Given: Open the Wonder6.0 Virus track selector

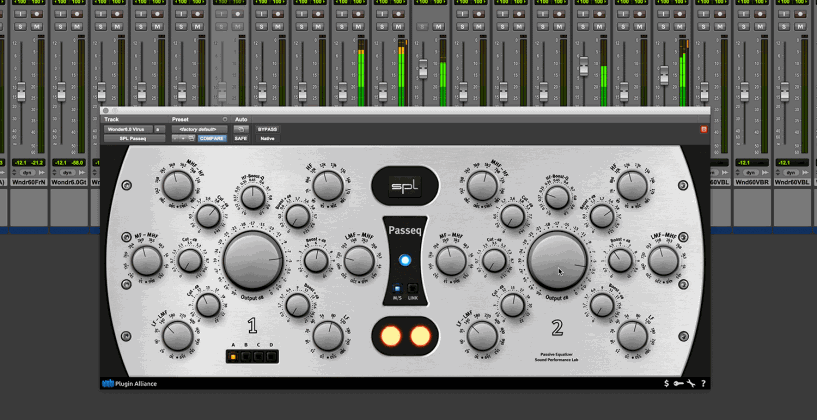Looking at the screenshot, I should (128, 129).
